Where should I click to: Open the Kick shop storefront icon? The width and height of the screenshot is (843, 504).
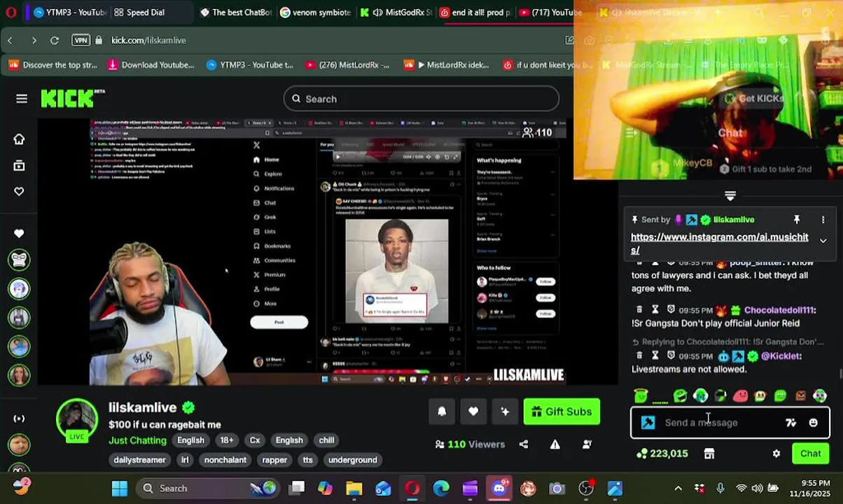(709, 454)
